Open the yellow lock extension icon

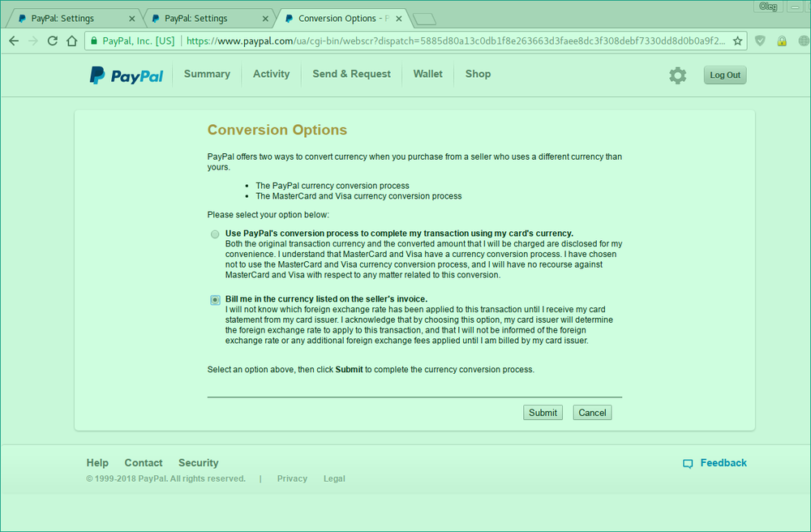coord(782,41)
